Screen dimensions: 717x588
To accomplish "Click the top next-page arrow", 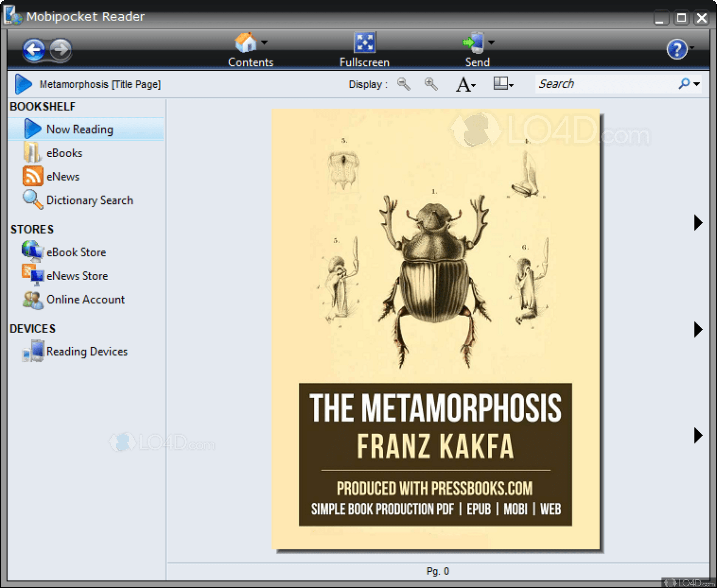I will (698, 223).
